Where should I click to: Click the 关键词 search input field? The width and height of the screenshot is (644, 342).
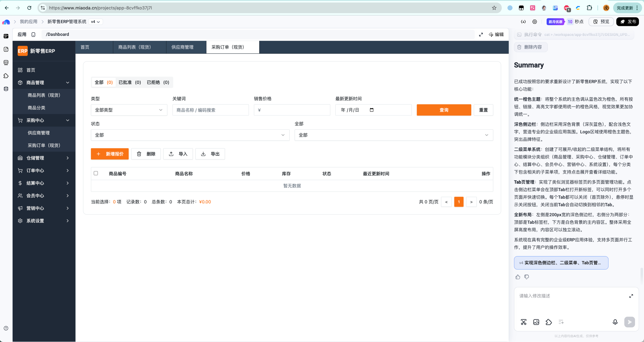210,110
